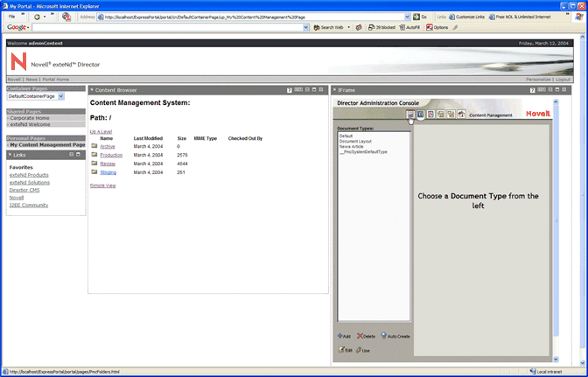Click Delete document type button
Image resolution: width=588 pixels, height=377 pixels.
[x=366, y=336]
